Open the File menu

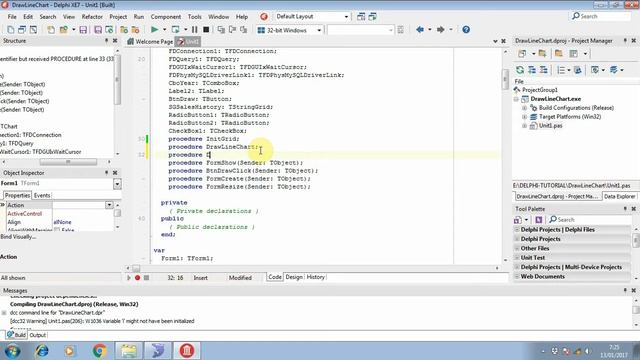point(12,17)
